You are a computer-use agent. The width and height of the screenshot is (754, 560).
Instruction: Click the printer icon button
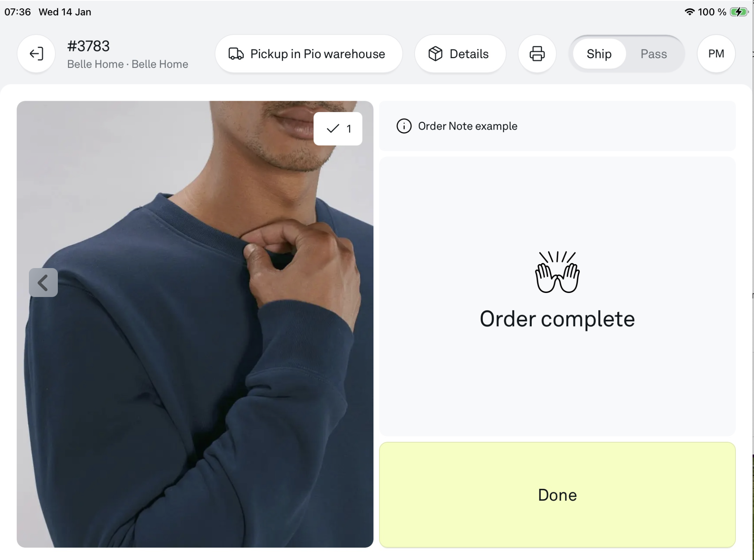[x=537, y=54]
